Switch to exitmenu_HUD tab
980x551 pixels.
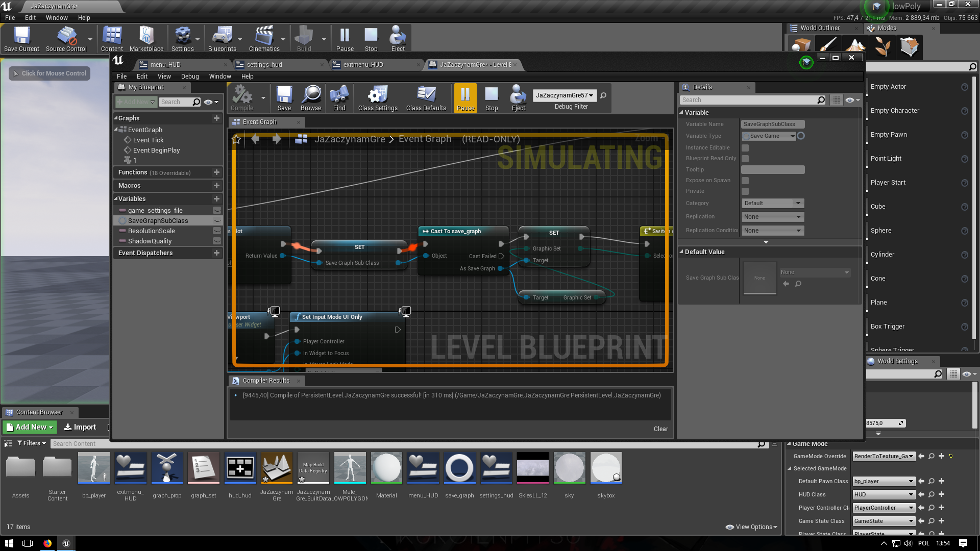363,65
